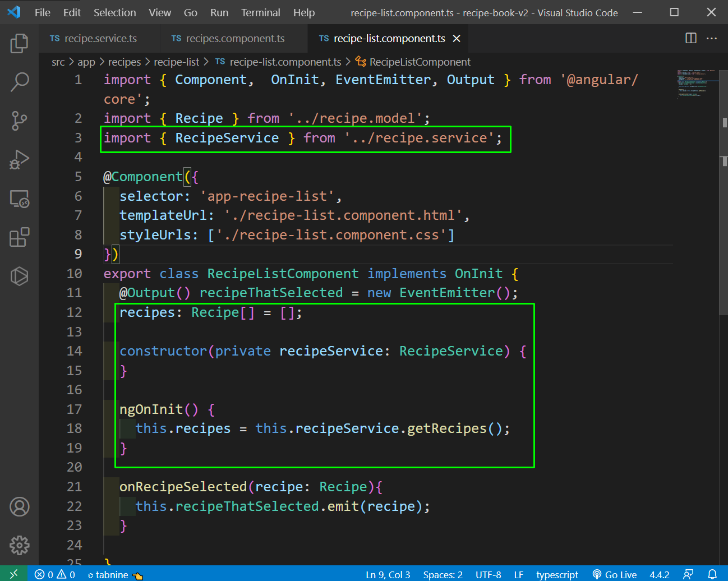This screenshot has width=728, height=581.
Task: Open the errors and warnings status indicator
Action: click(x=54, y=575)
